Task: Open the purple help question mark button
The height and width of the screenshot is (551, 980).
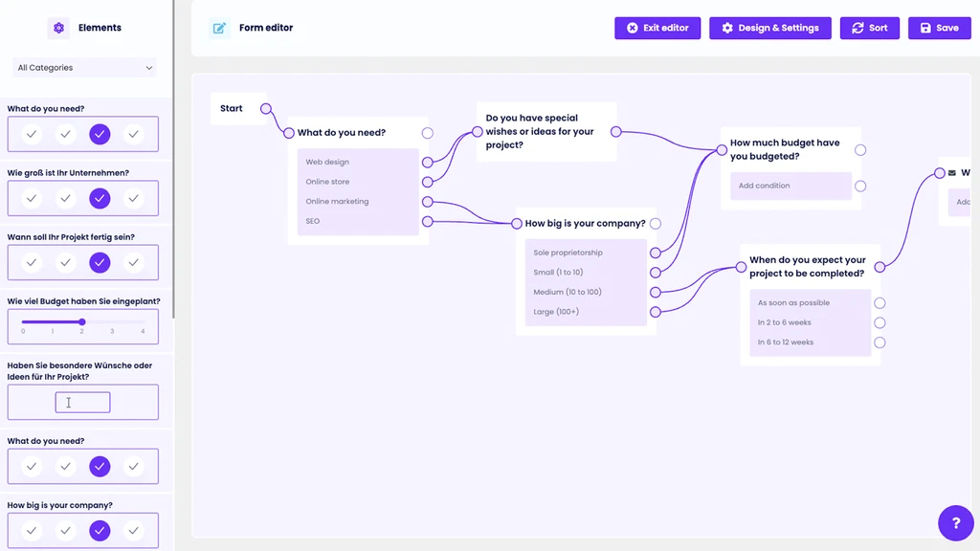Action: [x=955, y=523]
